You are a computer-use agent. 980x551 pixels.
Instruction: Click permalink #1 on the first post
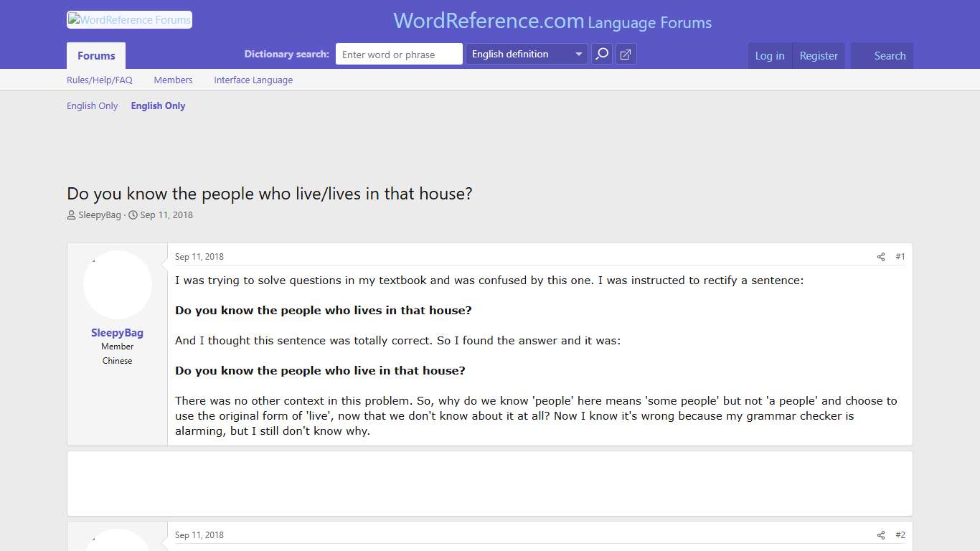(x=900, y=256)
